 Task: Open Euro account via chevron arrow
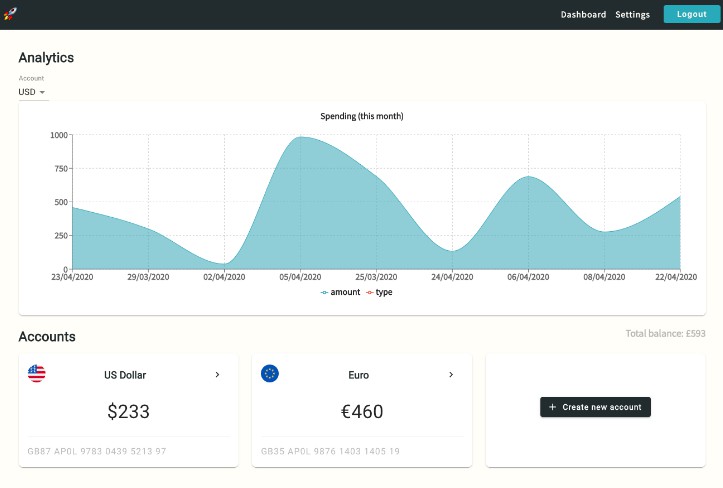point(451,375)
